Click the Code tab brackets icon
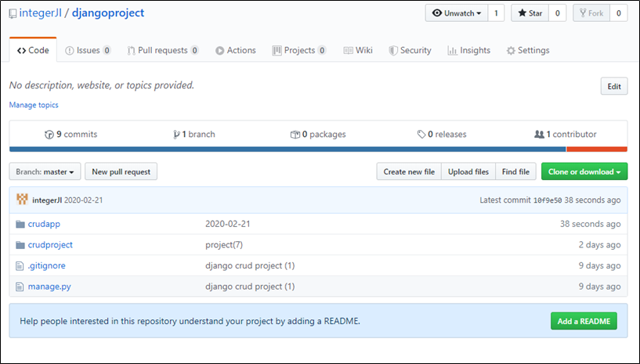This screenshot has width=640, height=364. (x=22, y=51)
